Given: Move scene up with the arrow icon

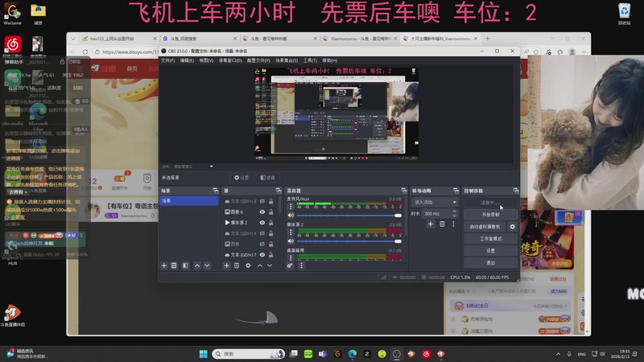Looking at the screenshot, I should pos(197,265).
